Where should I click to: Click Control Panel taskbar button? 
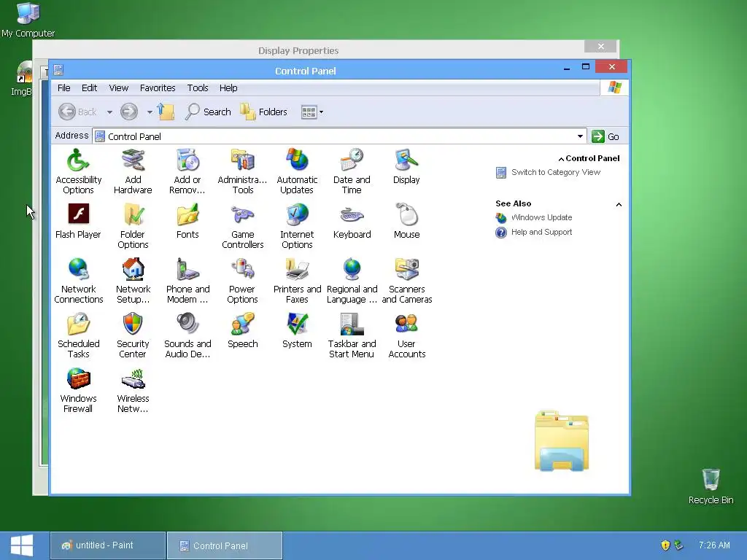[225, 545]
